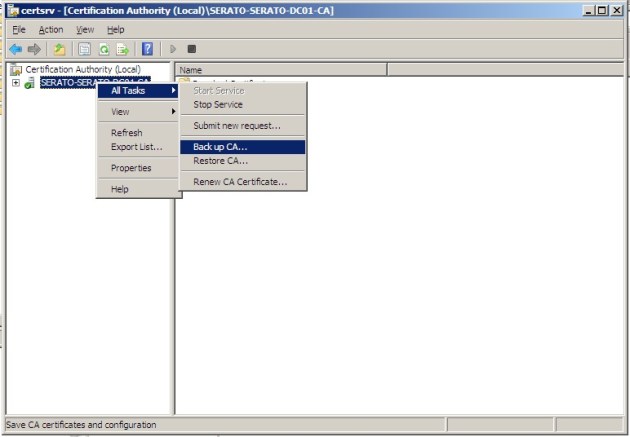Click the Export List toolbar icon

[x=122, y=48]
